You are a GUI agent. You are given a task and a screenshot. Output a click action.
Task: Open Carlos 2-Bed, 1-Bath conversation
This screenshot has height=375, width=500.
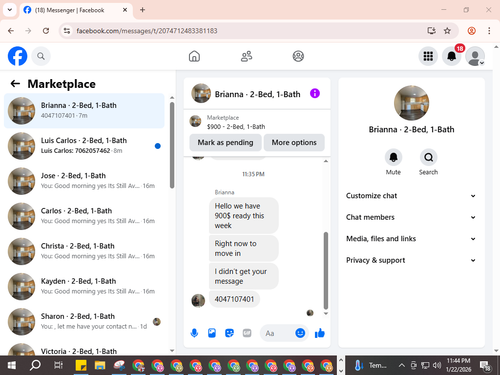pyautogui.click(x=84, y=216)
